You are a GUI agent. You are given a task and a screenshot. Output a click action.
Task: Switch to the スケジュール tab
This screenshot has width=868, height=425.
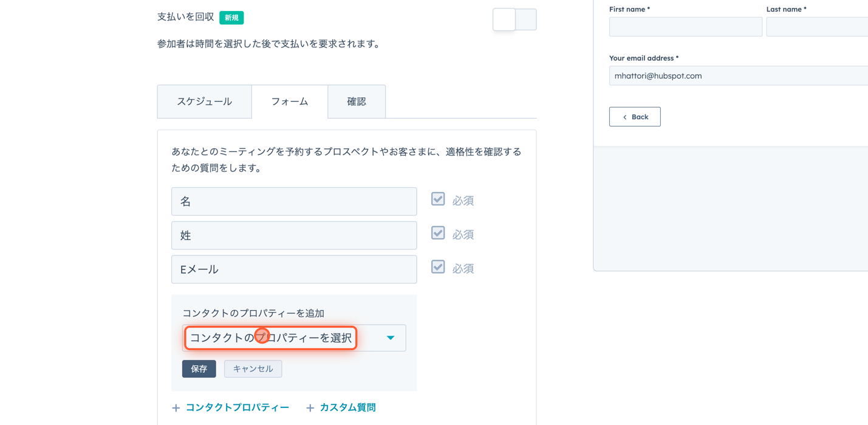click(x=204, y=102)
